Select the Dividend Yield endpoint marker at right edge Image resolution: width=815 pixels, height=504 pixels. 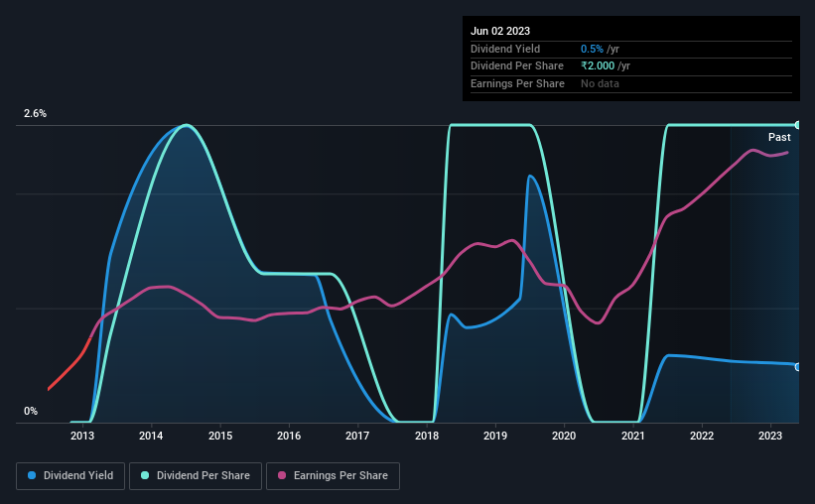(x=798, y=367)
